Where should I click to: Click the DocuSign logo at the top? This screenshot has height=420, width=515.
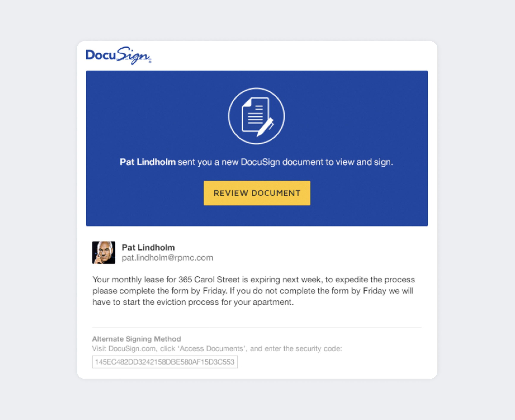[119, 56]
